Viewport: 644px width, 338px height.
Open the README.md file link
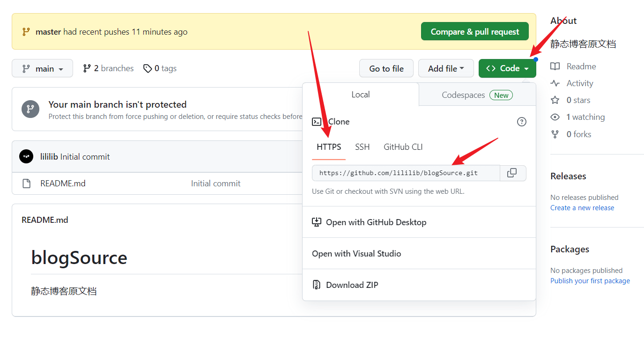coord(63,184)
